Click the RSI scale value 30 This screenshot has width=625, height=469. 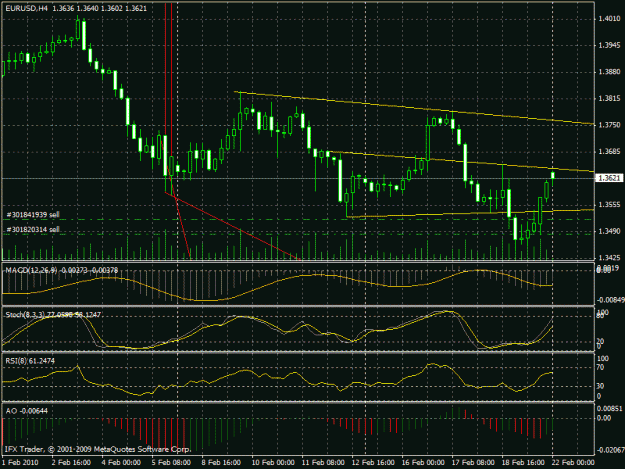pyautogui.click(x=600, y=386)
